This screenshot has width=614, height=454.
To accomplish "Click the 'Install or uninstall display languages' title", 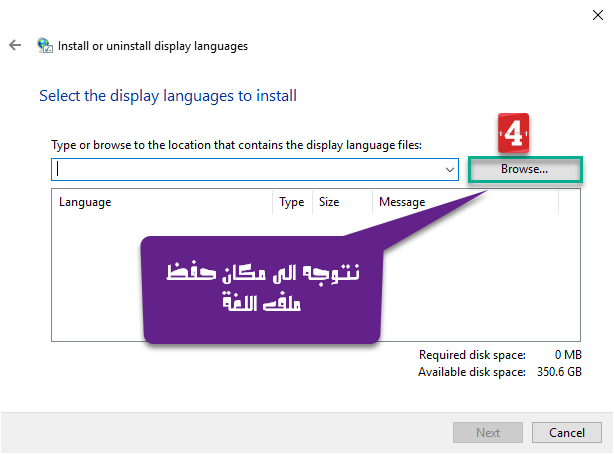I will 153,46.
